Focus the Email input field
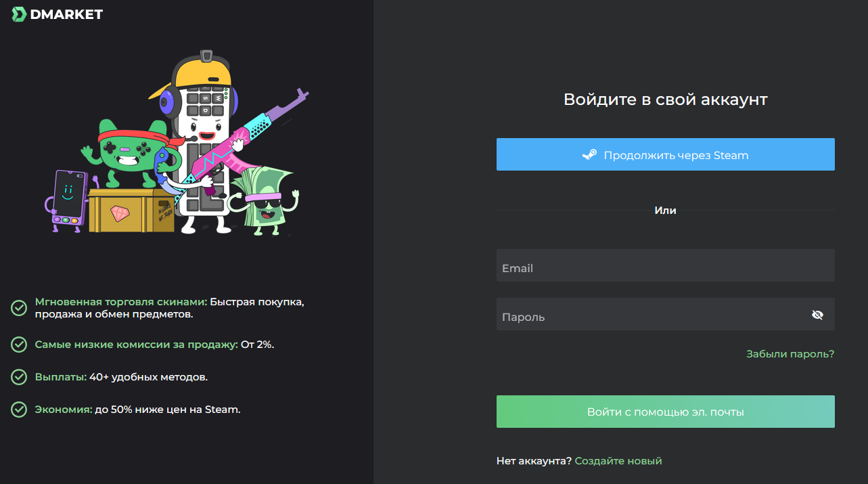The image size is (868, 484). click(x=665, y=265)
